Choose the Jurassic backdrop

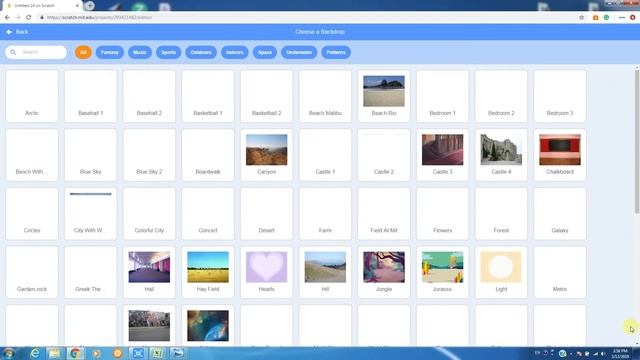(443, 272)
